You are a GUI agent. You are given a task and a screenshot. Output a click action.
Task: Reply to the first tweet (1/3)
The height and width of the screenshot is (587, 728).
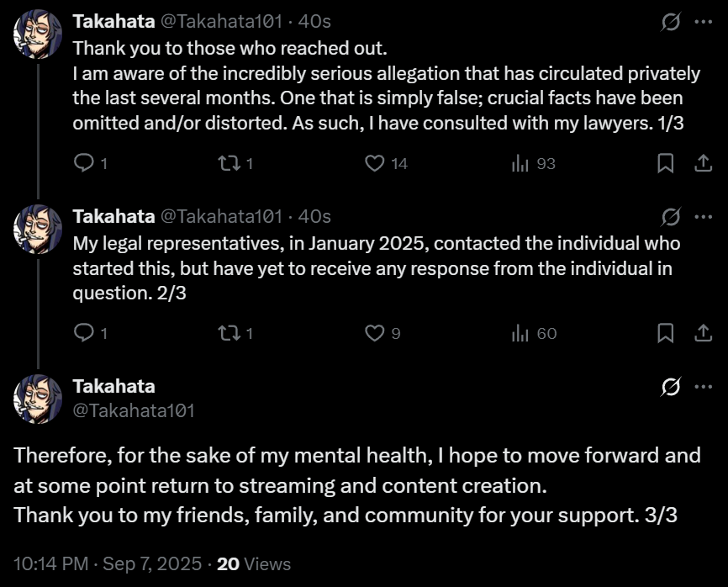click(84, 163)
